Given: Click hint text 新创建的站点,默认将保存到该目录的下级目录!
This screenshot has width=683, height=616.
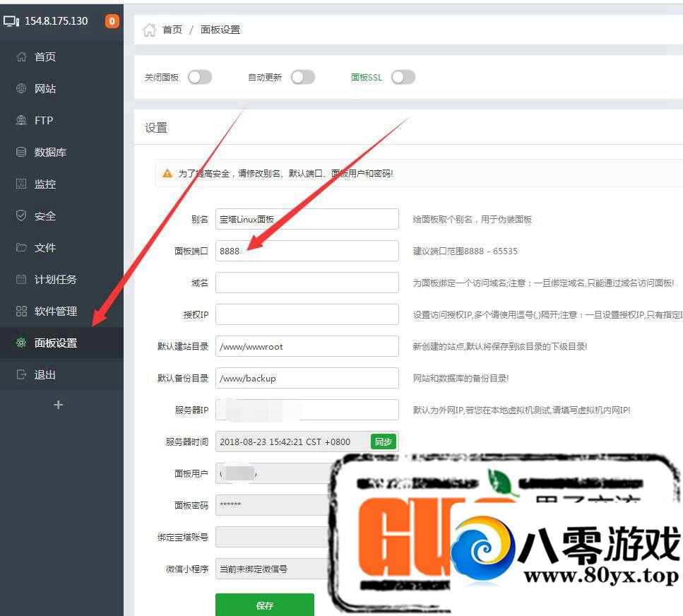Looking at the screenshot, I should (x=500, y=347).
